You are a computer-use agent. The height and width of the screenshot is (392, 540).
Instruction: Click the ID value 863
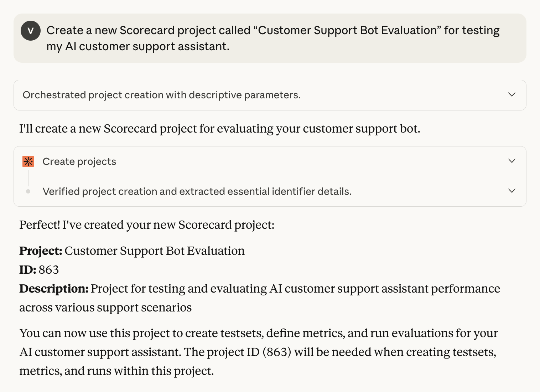tap(49, 270)
